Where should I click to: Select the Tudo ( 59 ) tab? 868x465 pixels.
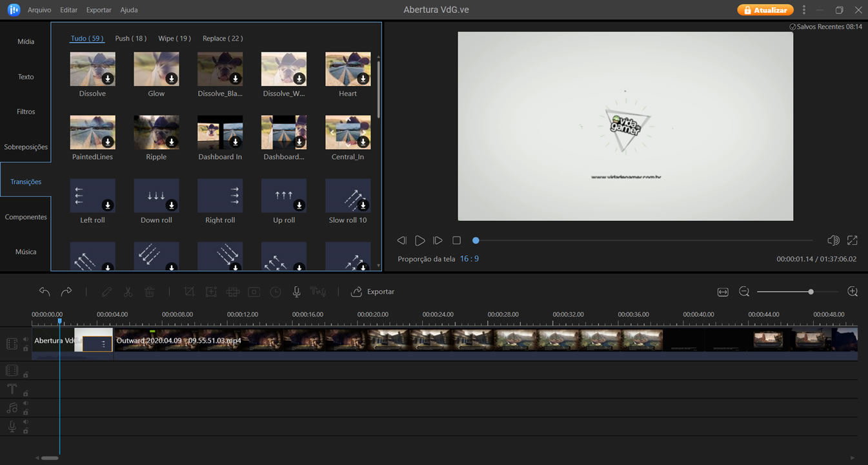click(x=87, y=39)
